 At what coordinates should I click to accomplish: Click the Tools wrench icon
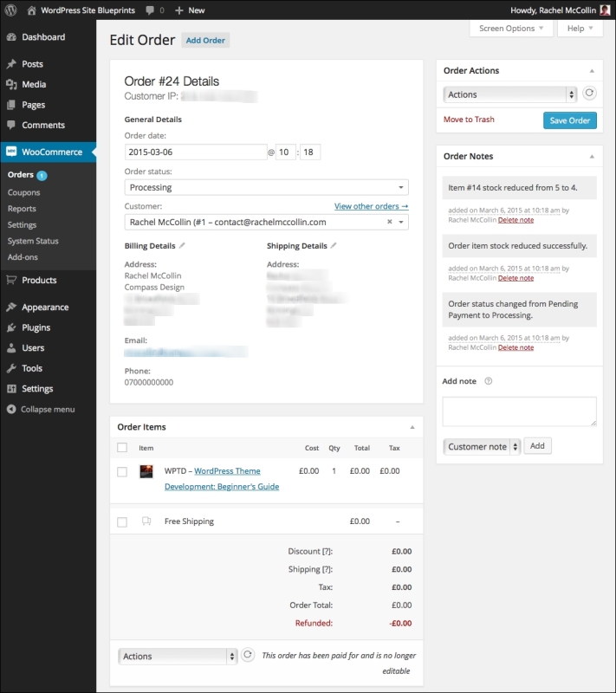coord(11,368)
